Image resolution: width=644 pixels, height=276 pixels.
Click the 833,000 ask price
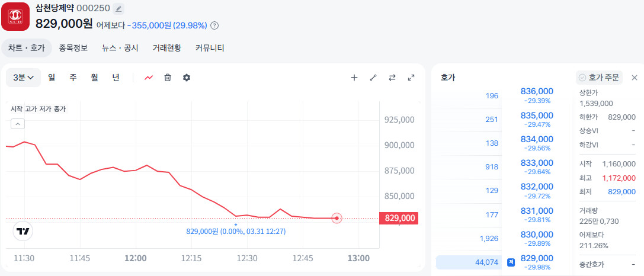[537, 163]
